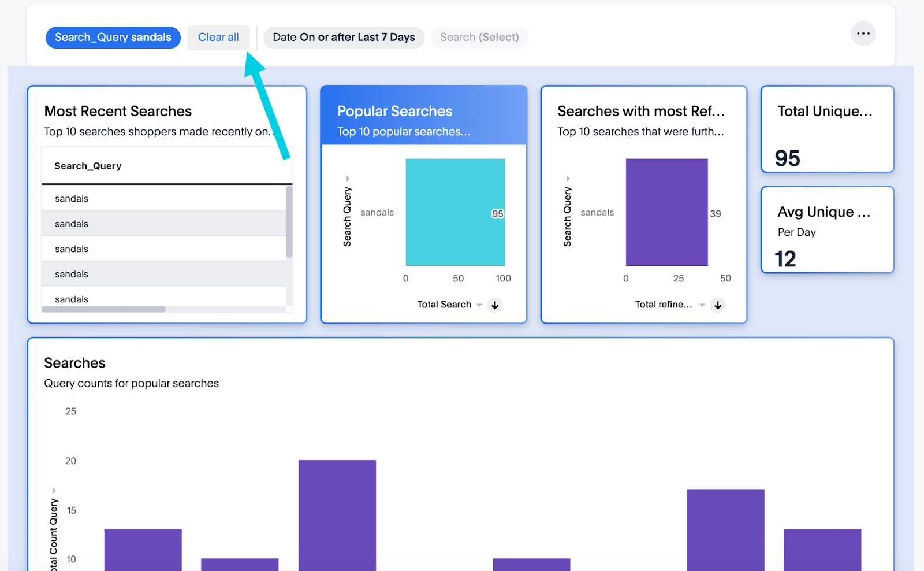This screenshot has height=571, width=924.
Task: Click the teal sandals bar in Popular Searches
Action: point(455,212)
